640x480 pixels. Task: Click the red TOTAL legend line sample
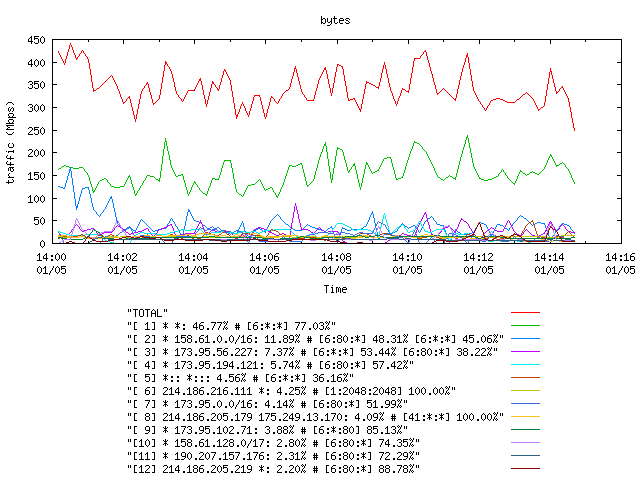[525, 313]
